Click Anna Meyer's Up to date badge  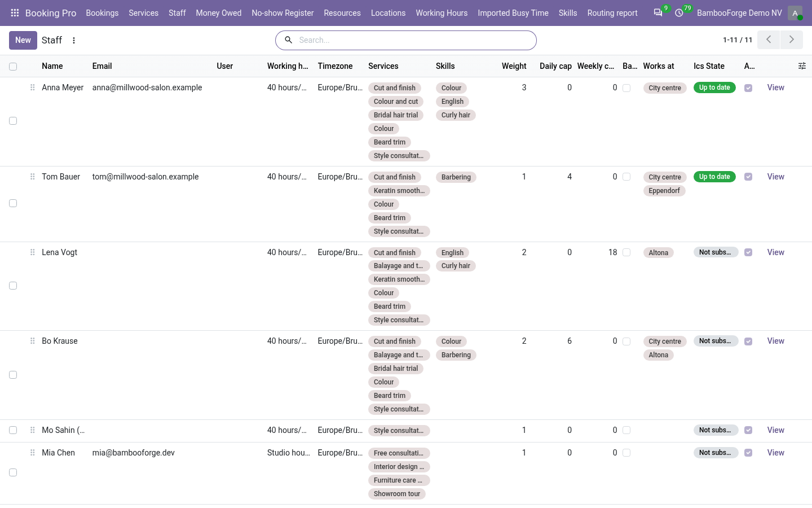pos(714,87)
